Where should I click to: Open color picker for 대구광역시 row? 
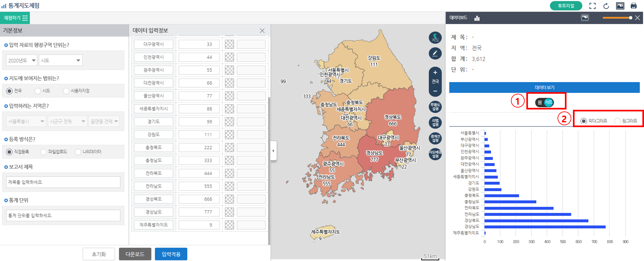(x=229, y=44)
